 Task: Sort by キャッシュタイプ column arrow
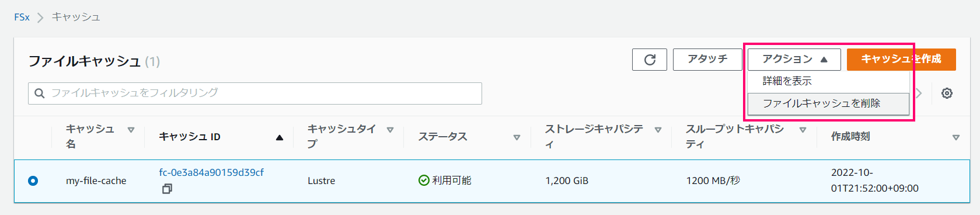(390, 130)
